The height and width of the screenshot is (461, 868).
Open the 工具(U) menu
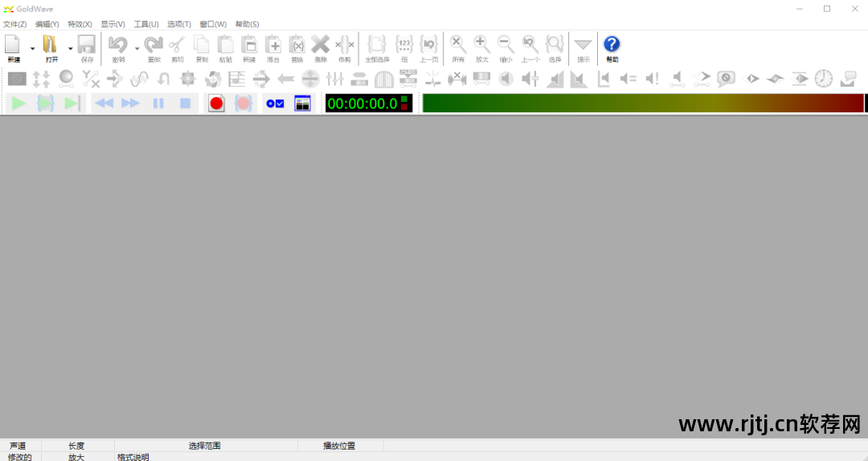coord(146,24)
